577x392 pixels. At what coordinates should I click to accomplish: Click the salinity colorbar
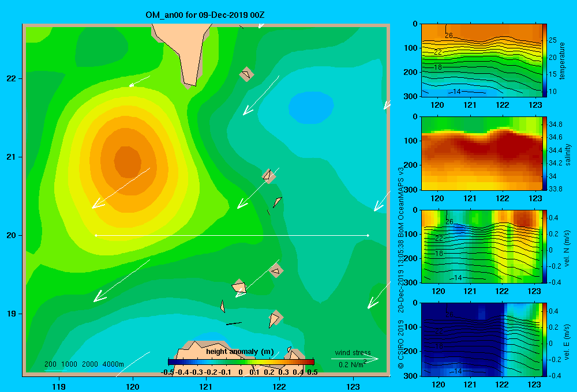(544, 154)
